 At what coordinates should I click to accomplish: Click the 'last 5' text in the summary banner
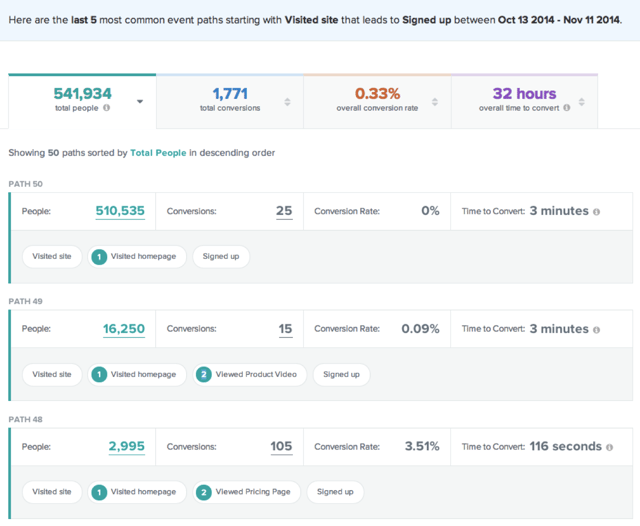coord(84,20)
